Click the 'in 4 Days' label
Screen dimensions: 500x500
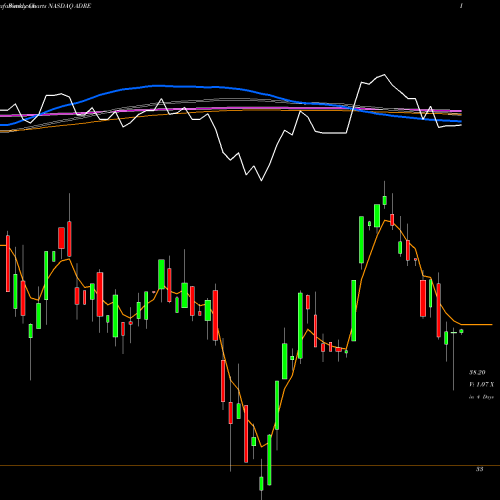pos(481,397)
